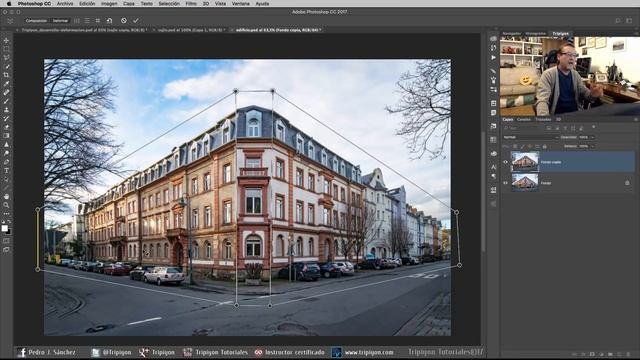Open the Filtro menu
The width and height of the screenshot is (640, 360).
pyautogui.click(x=191, y=3)
